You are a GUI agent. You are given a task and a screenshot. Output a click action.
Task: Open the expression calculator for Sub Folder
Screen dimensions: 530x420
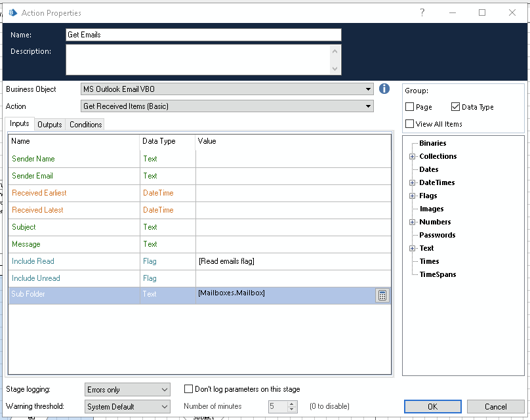(x=382, y=295)
